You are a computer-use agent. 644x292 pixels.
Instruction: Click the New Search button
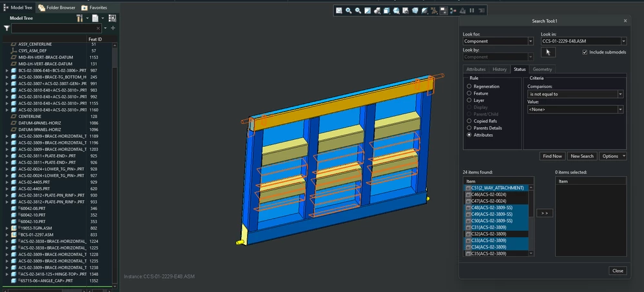pyautogui.click(x=582, y=156)
